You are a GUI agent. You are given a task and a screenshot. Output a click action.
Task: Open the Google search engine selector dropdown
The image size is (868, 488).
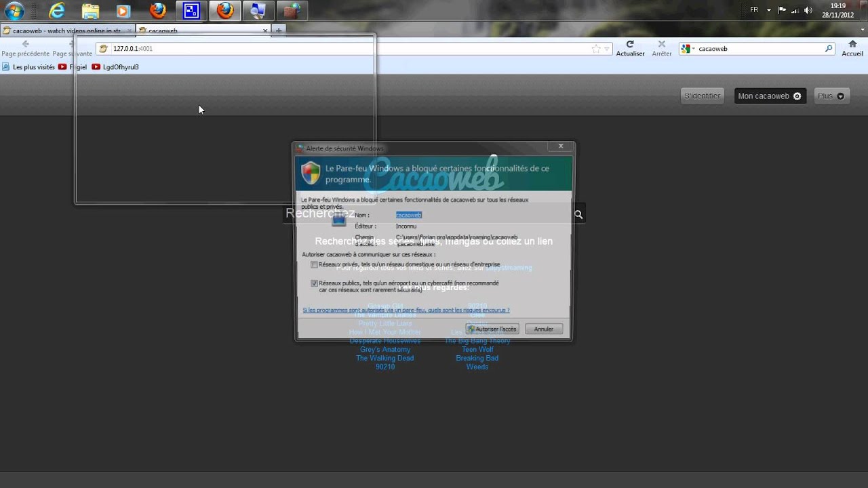688,49
